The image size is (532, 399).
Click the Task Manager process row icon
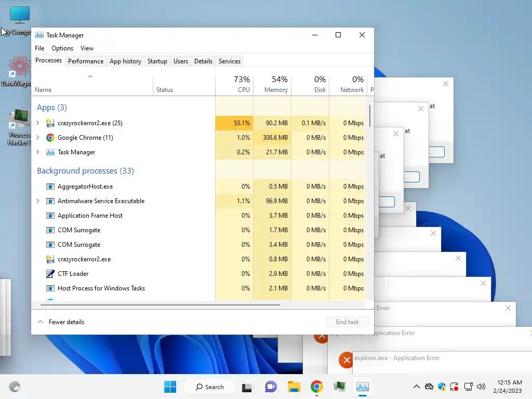(x=50, y=152)
